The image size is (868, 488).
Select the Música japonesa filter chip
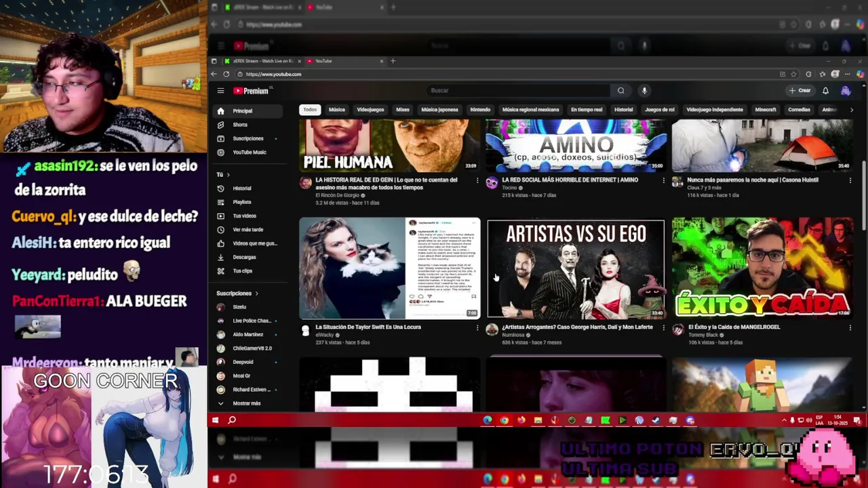click(x=439, y=110)
